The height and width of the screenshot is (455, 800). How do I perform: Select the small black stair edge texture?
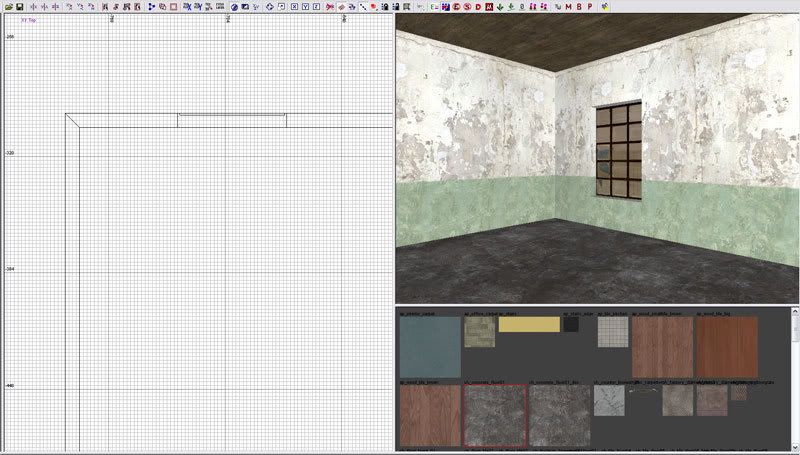point(571,324)
